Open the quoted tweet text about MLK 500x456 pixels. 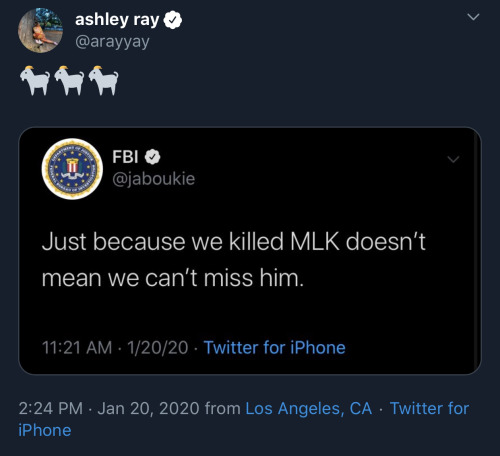233,259
